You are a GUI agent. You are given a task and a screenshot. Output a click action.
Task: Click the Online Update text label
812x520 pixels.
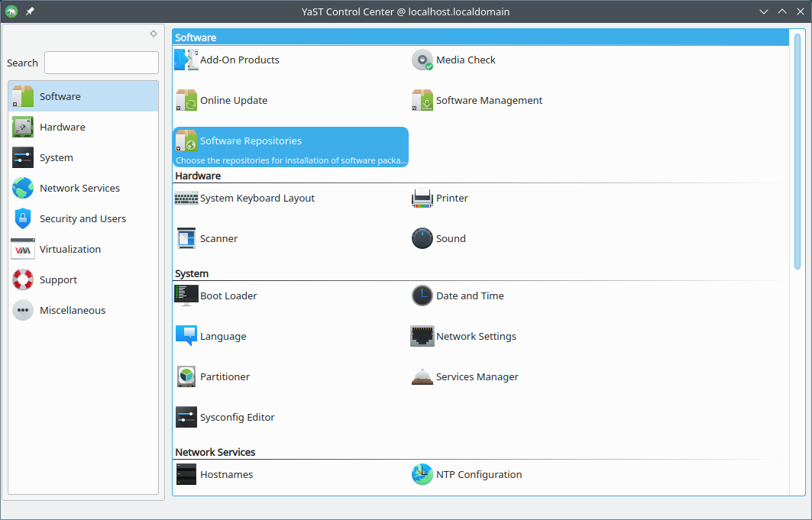[x=234, y=100]
